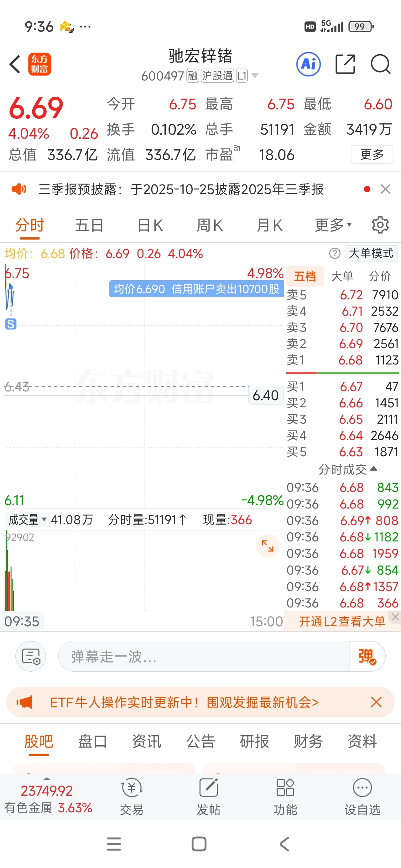Select the 五档 order book tab
Screen dimensions: 401x868
(305, 276)
